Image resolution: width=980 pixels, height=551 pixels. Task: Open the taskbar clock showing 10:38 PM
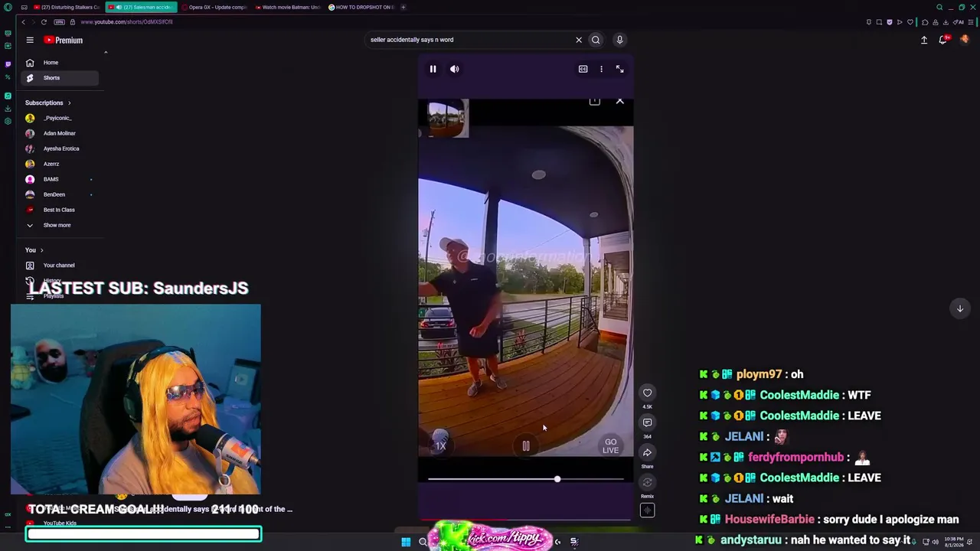tap(954, 542)
